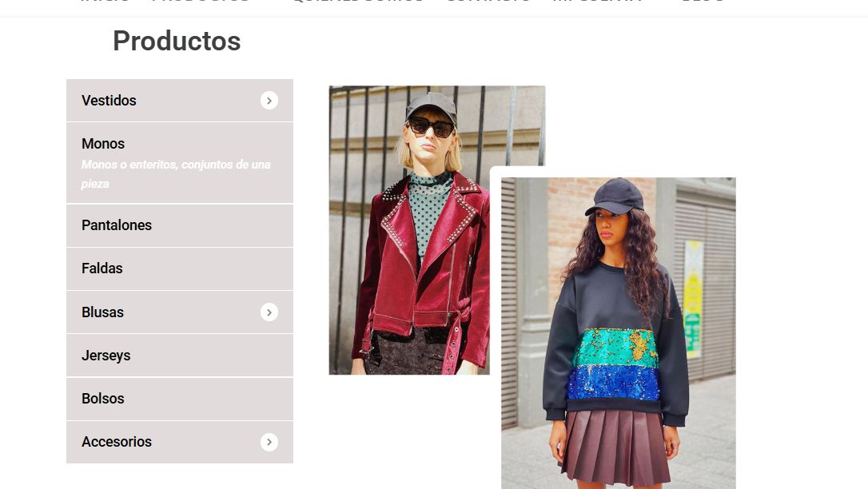
Task: Expand the Vestidos category arrow
Action: [x=269, y=101]
